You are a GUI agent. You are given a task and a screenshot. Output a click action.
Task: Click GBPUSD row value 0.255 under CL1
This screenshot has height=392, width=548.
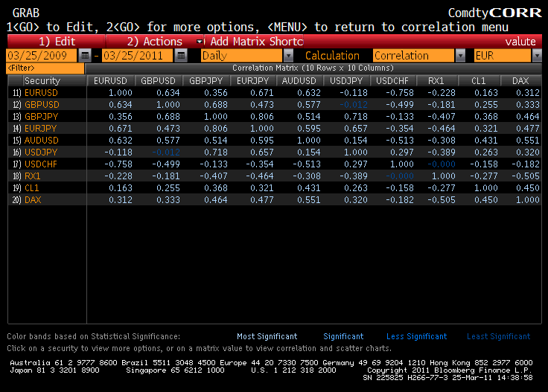(x=485, y=105)
